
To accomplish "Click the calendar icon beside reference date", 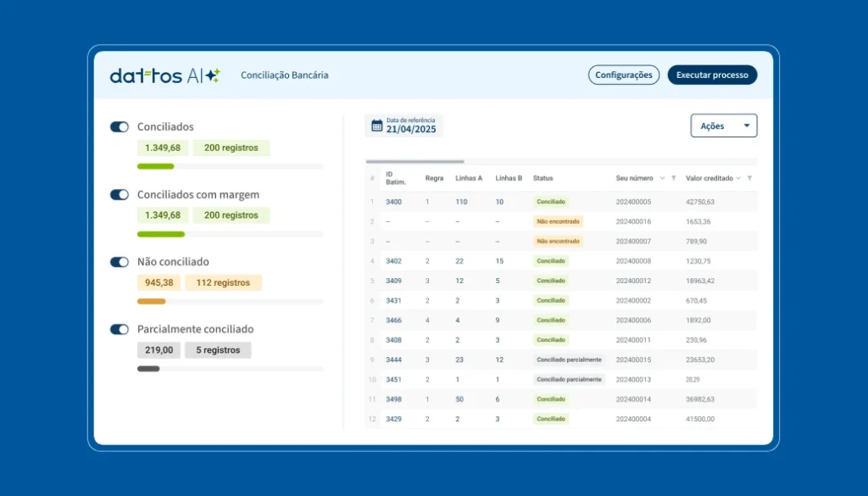I will click(377, 126).
